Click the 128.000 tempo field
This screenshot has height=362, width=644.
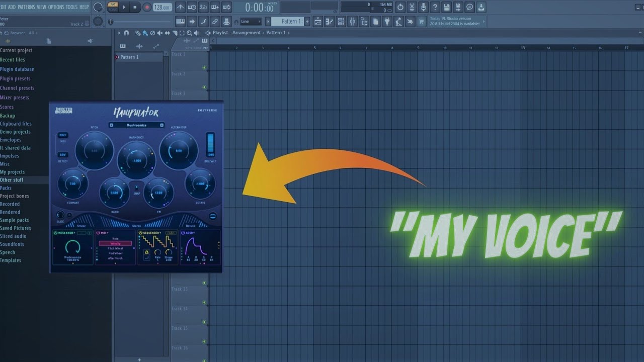pos(162,7)
